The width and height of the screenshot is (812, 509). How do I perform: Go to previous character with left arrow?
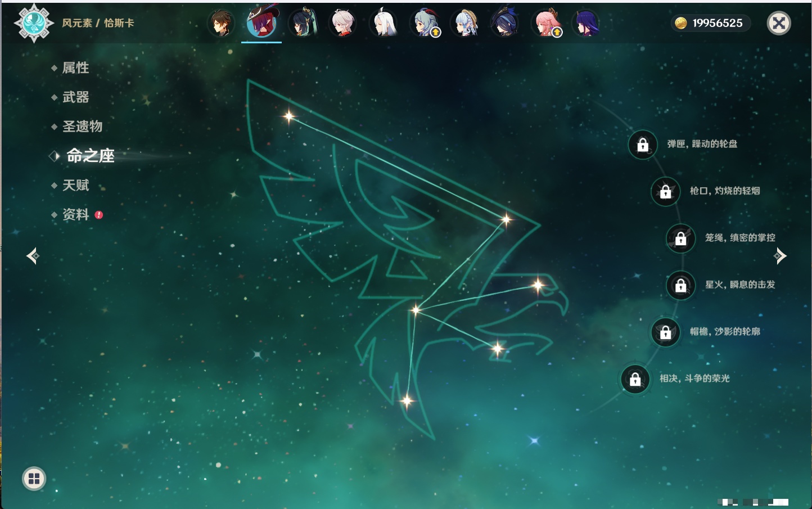33,256
